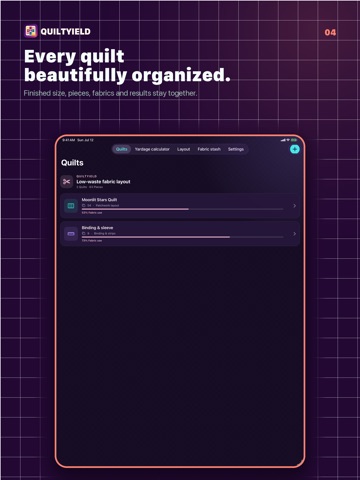Image resolution: width=360 pixels, height=480 pixels.
Task: Click the QuiltYield app logo icon
Action: click(x=31, y=31)
